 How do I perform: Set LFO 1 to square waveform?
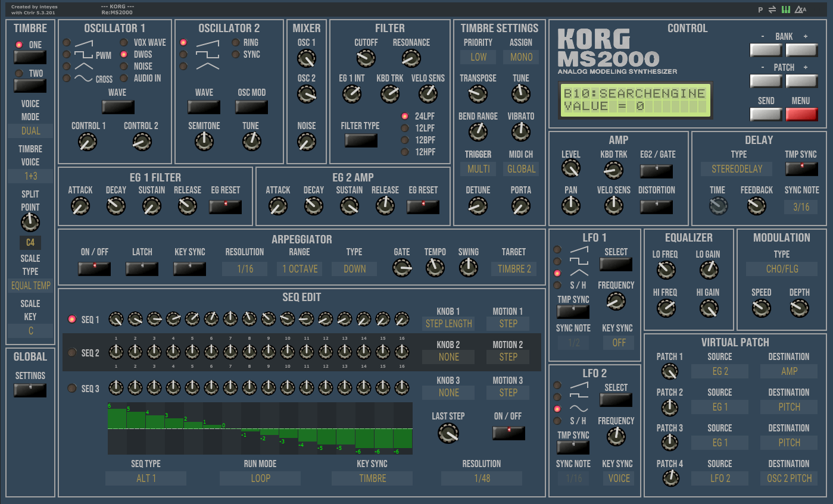coord(557,262)
